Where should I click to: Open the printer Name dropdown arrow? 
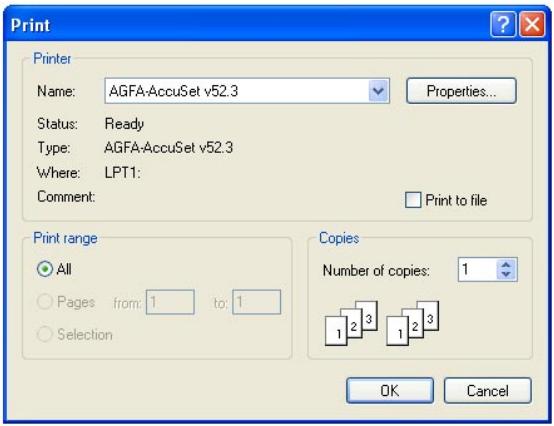[x=378, y=91]
